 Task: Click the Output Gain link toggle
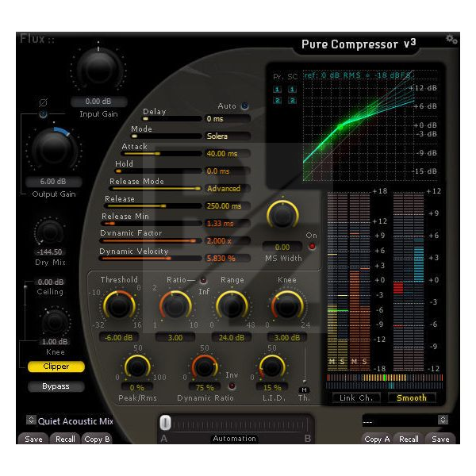coord(43,114)
